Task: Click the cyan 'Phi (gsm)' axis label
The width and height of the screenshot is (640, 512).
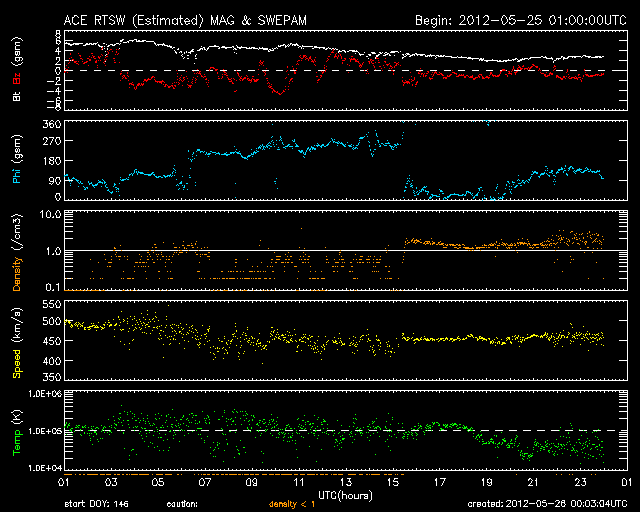Action: [17, 160]
